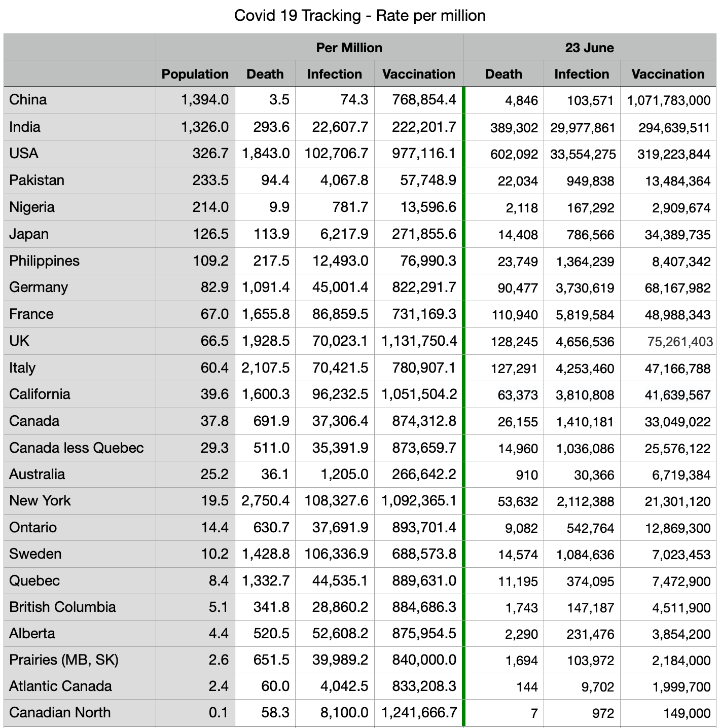Click UK vaccination count 75,261,403
The height and width of the screenshot is (728, 720).
[679, 342]
